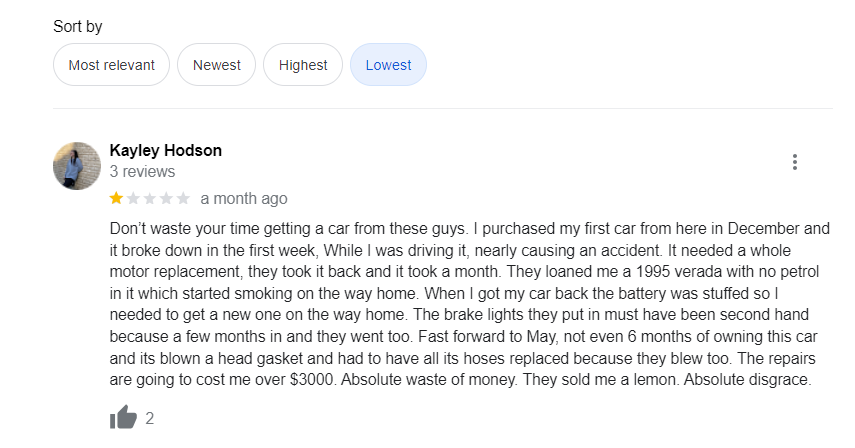855x448 pixels.
Task: Sort reviews by Most relevant
Action: coord(111,65)
